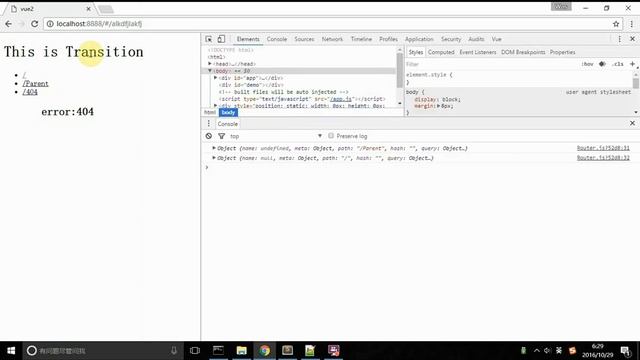Image resolution: width=640 pixels, height=360 pixels.
Task: Open Cortana search circle icon
Action: (31, 351)
